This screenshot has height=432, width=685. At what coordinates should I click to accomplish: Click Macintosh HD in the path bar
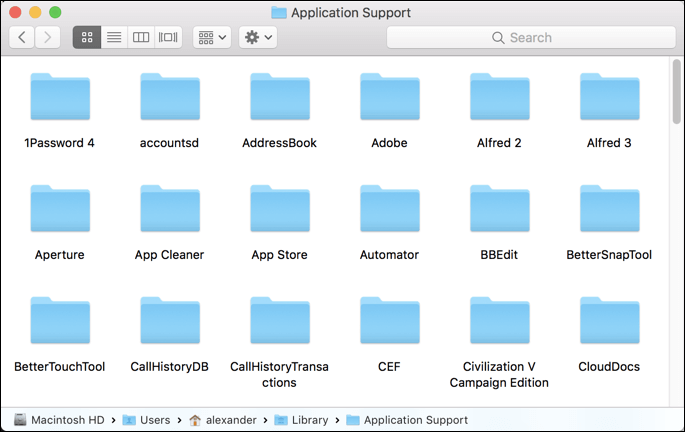pyautogui.click(x=59, y=420)
